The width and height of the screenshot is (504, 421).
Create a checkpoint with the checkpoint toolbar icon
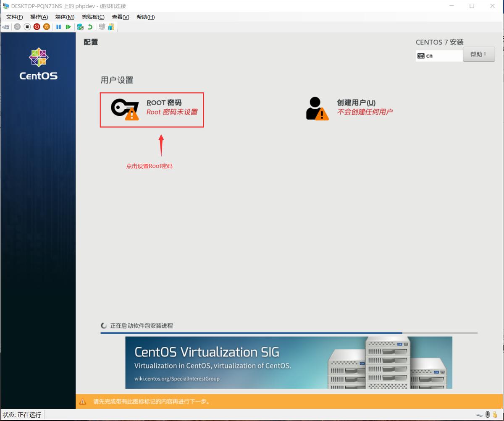80,27
